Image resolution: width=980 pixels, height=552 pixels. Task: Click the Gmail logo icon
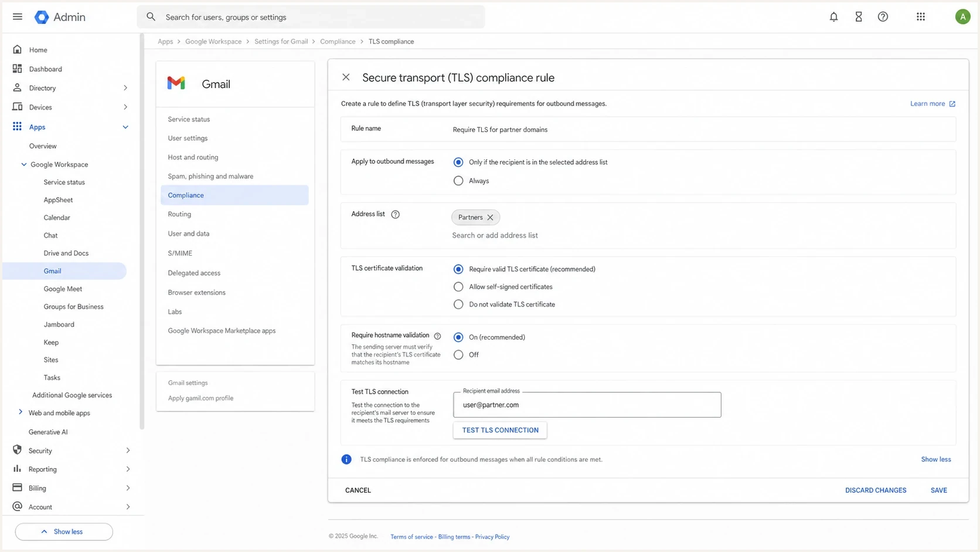tap(176, 83)
